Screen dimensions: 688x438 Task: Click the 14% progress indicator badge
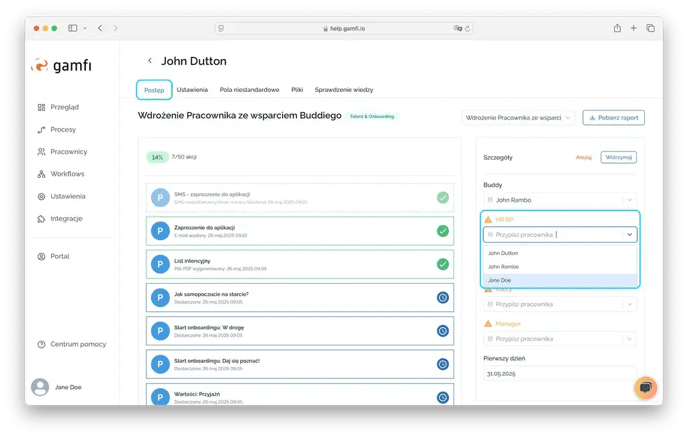[x=157, y=157]
